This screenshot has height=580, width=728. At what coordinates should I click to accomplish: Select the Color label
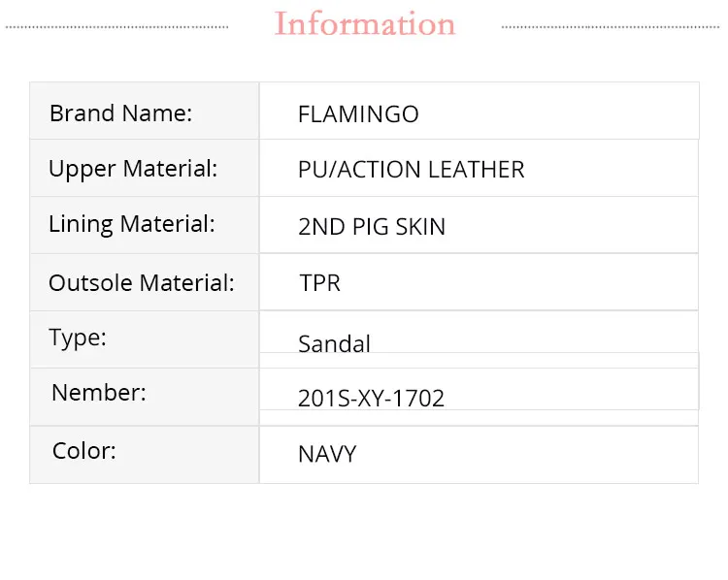(x=84, y=451)
